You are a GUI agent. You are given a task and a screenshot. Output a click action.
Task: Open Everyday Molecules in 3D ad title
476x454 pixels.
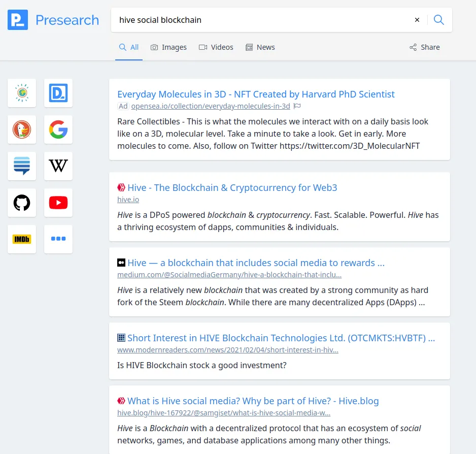tap(256, 94)
